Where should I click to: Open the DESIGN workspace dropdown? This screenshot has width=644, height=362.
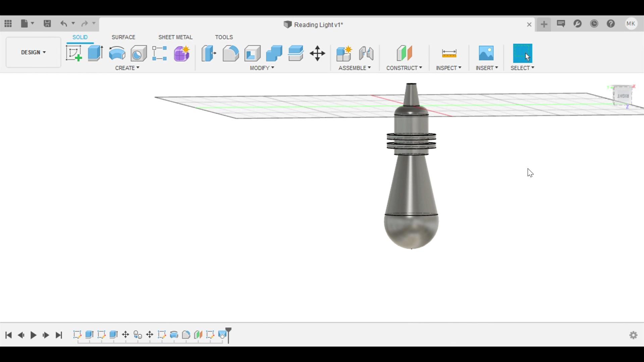pos(33,52)
